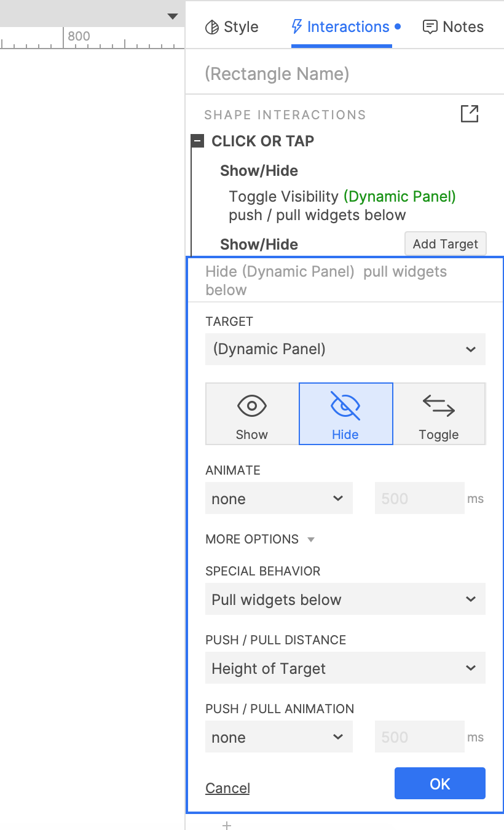Click the ruler dropdown arrow at top
504x830 pixels.
(x=173, y=17)
